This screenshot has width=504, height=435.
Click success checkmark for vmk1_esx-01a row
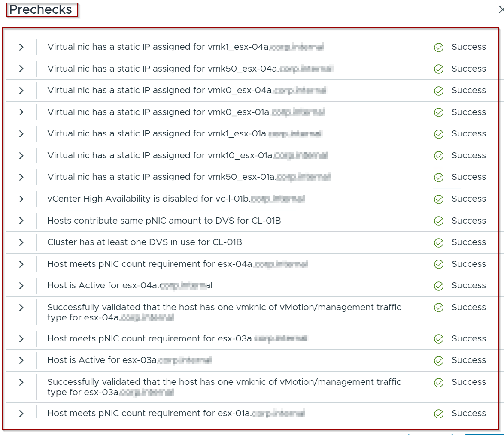coord(438,134)
